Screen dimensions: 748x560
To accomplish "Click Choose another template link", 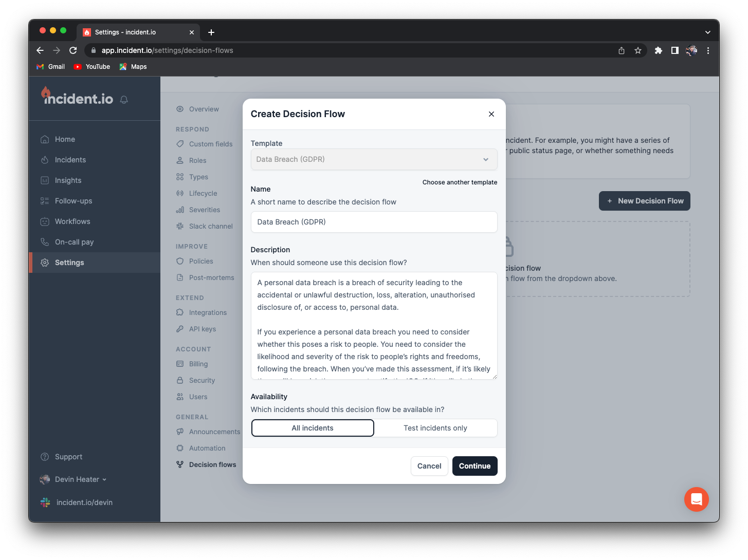I will tap(460, 182).
